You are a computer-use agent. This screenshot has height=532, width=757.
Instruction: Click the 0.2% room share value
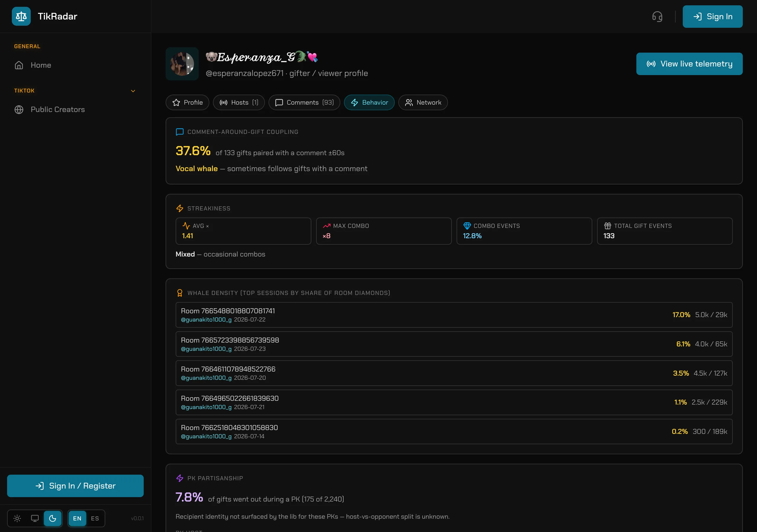coord(680,432)
